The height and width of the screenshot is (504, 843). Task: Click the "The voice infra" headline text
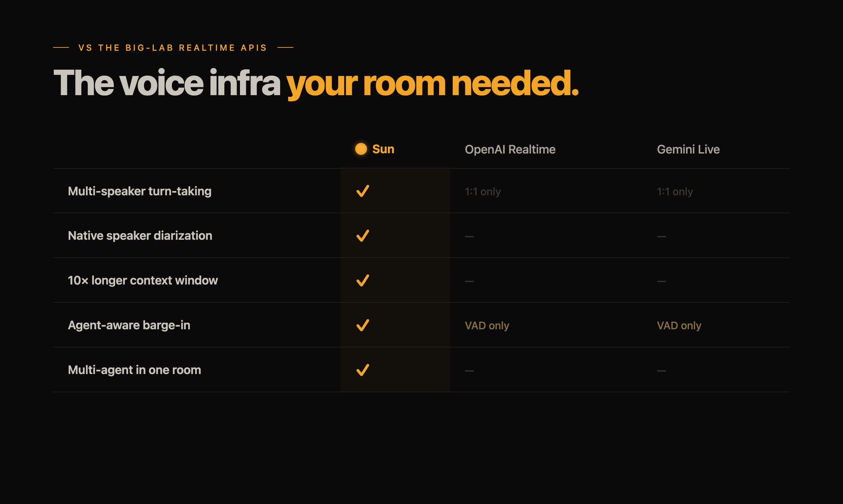(167, 83)
